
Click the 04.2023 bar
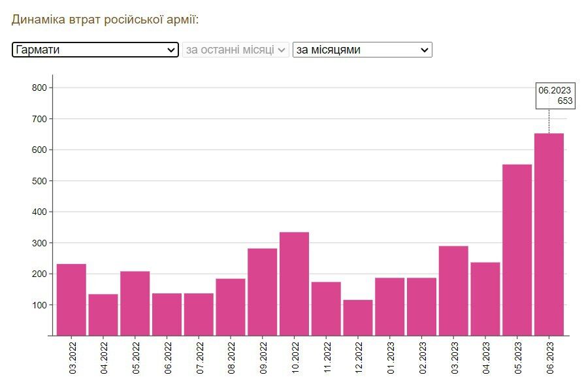[485, 299]
